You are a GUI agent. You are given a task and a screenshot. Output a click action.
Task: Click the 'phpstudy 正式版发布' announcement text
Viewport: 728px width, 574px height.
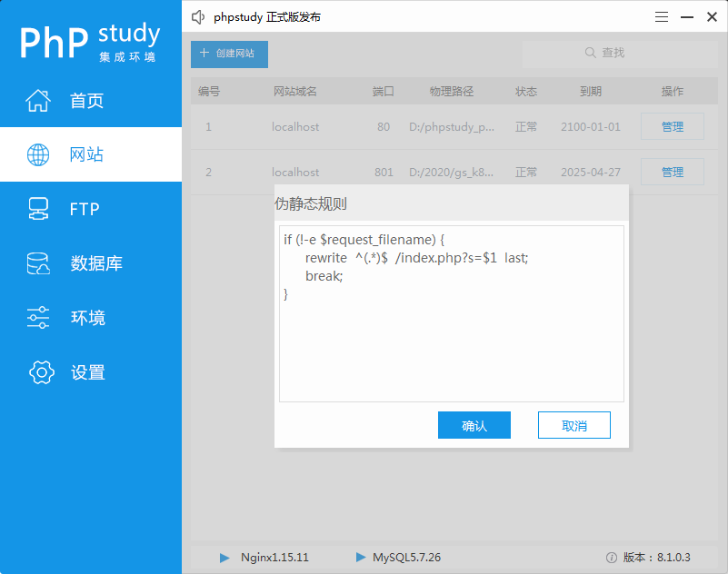[267, 17]
